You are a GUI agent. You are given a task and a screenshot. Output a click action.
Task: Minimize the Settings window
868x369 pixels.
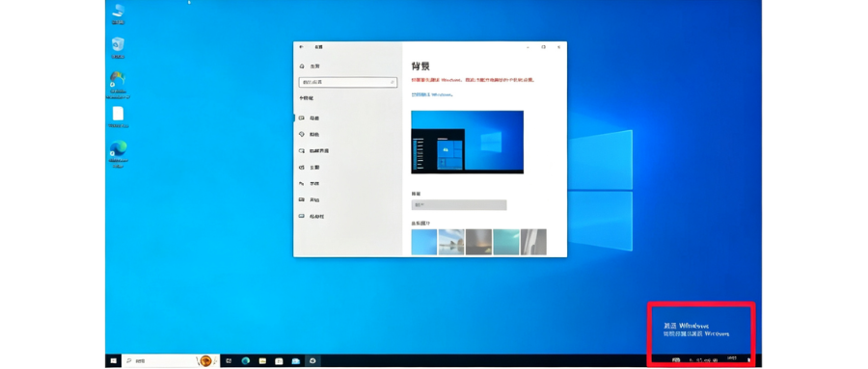tap(529, 47)
